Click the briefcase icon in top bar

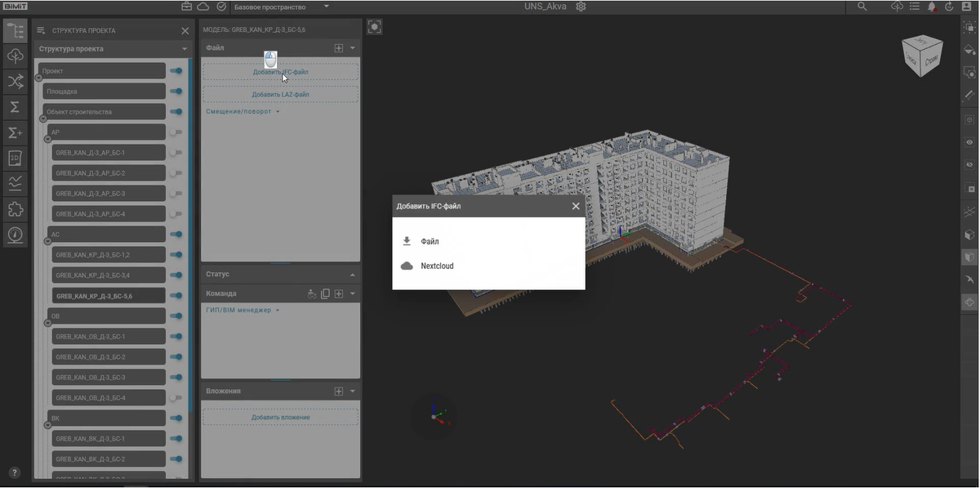pyautogui.click(x=187, y=7)
